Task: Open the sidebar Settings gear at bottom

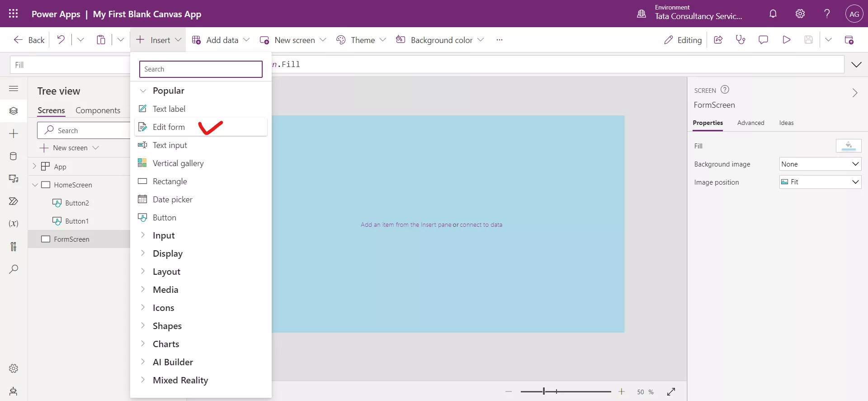Action: click(14, 368)
